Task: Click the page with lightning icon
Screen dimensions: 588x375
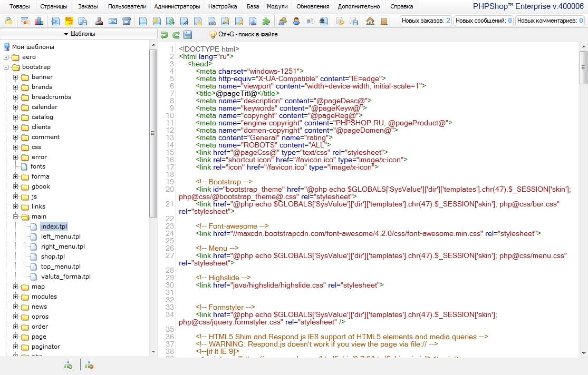Action: point(157,22)
